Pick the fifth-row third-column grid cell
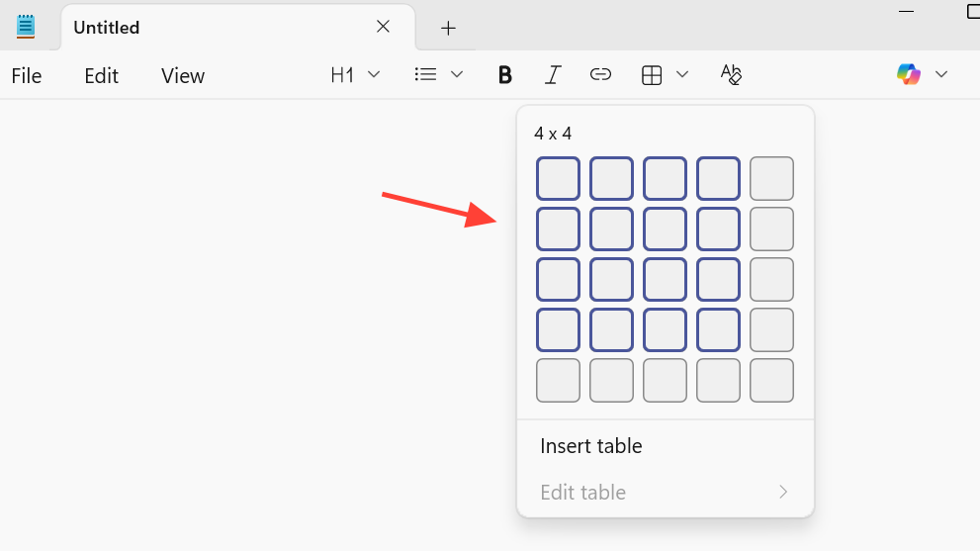 pyautogui.click(x=665, y=380)
